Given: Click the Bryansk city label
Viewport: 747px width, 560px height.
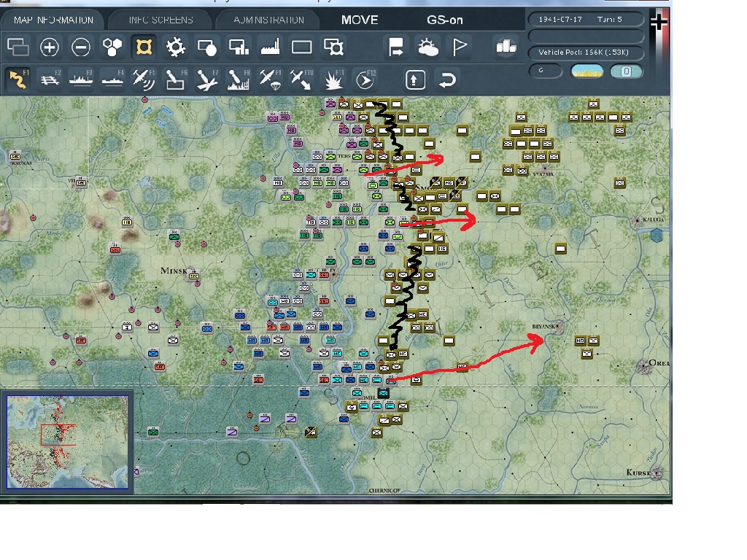Looking at the screenshot, I should click(543, 326).
